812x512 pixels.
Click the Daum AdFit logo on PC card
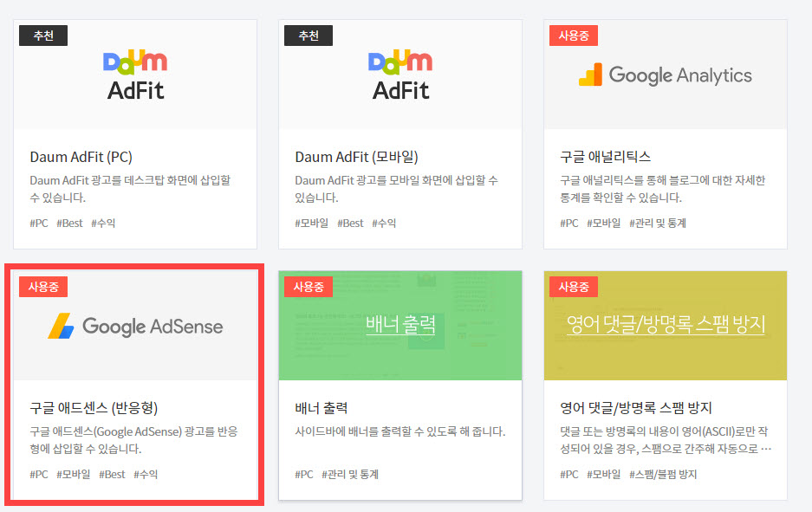pos(135,75)
